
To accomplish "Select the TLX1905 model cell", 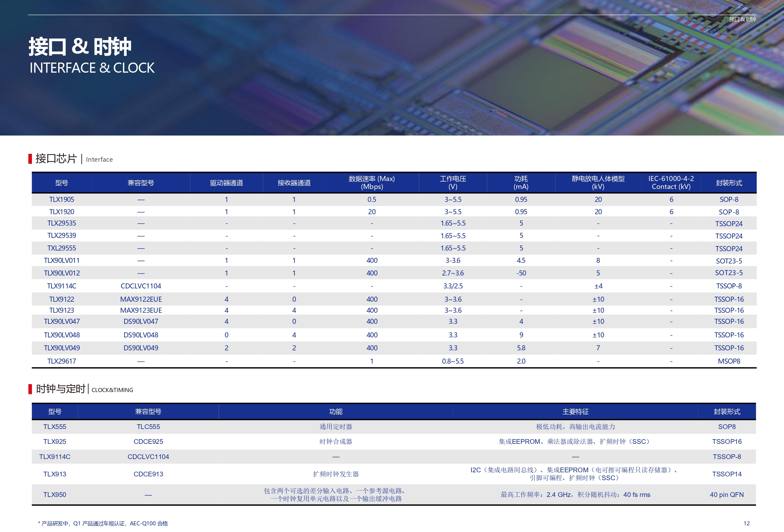I will pos(61,199).
